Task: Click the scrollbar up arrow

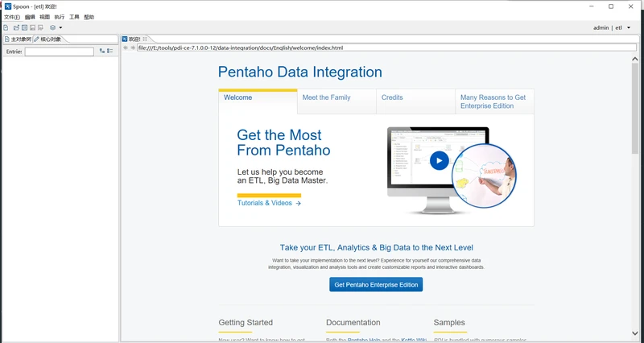Action: (x=635, y=59)
